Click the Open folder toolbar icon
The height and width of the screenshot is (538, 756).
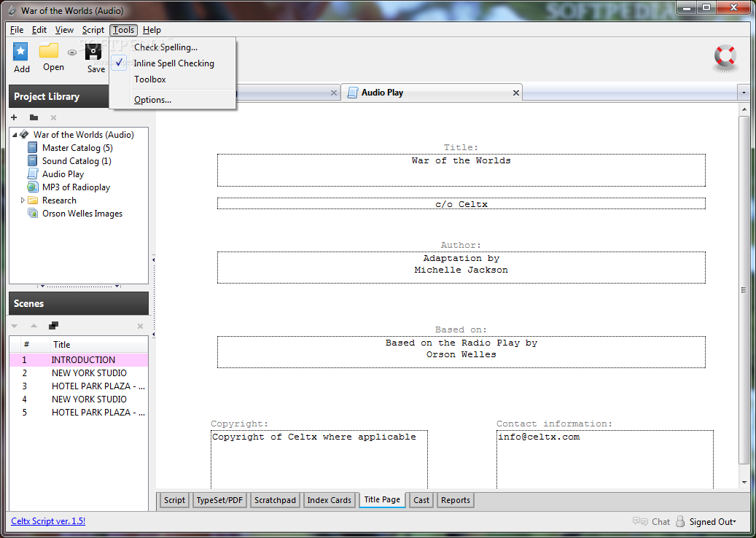coord(49,50)
